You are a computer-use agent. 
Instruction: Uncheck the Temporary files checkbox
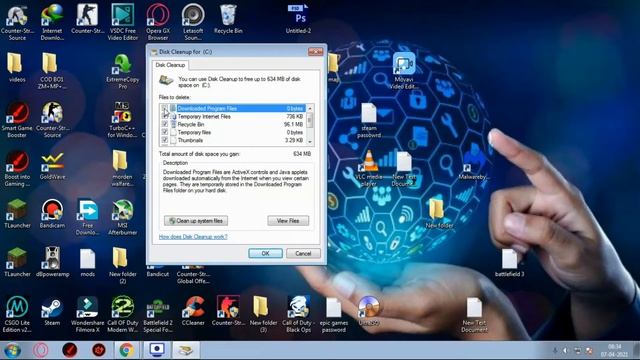[164, 132]
